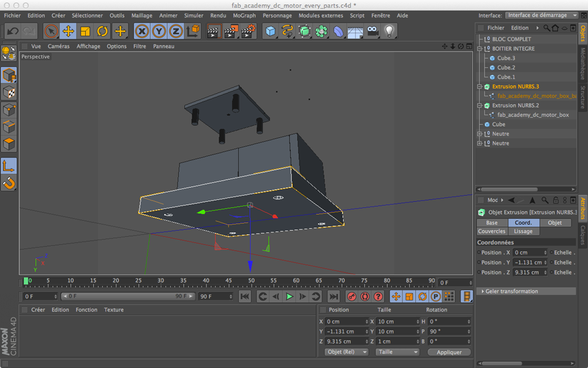Image resolution: width=588 pixels, height=368 pixels.
Task: Select Cube.2 in object tree
Action: coord(506,67)
